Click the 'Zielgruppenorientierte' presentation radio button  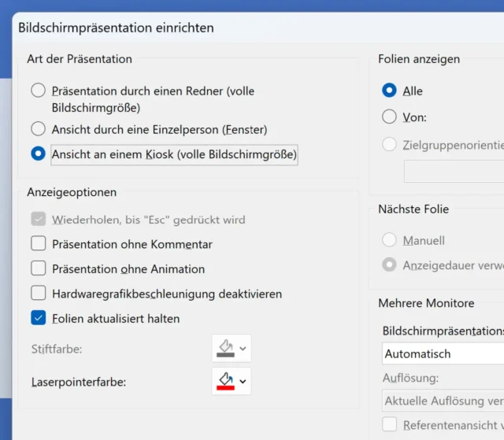(x=389, y=145)
